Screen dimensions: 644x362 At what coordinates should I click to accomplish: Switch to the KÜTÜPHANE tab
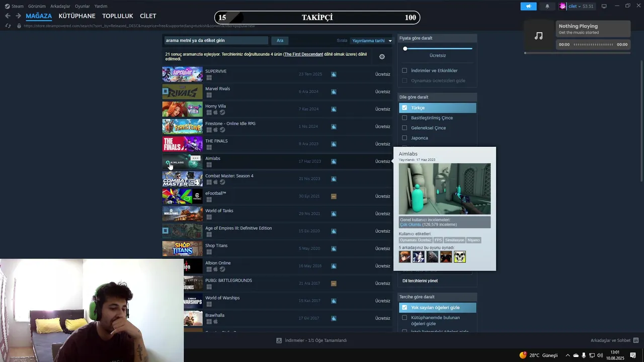coord(77,16)
